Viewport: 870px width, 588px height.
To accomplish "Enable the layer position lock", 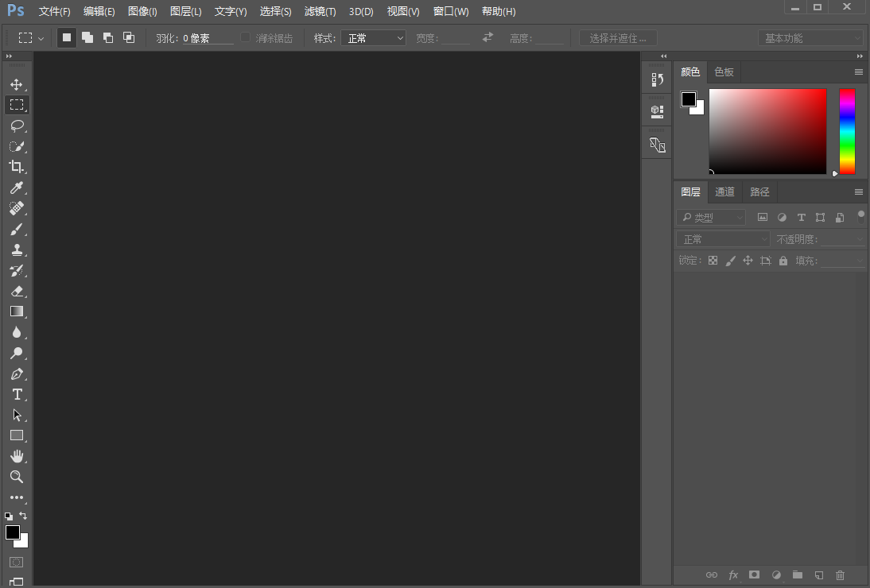I will [748, 260].
